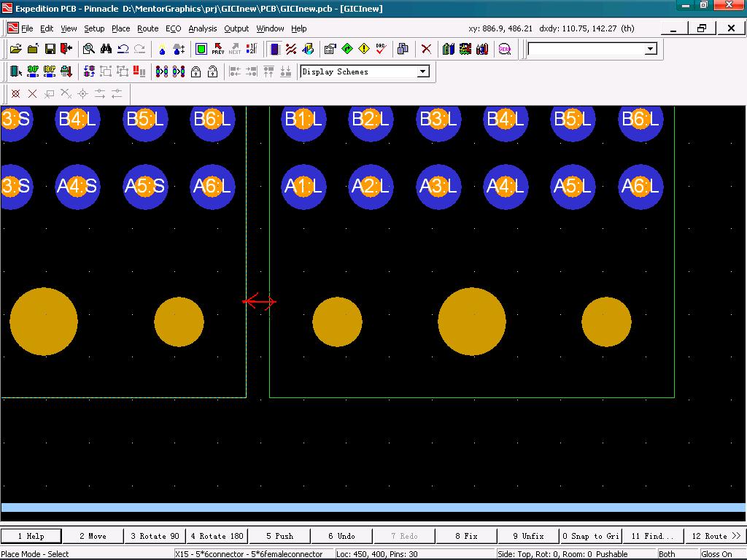Toggle the open padlock Unlock icon
The height and width of the screenshot is (560, 747).
pyautogui.click(x=212, y=71)
